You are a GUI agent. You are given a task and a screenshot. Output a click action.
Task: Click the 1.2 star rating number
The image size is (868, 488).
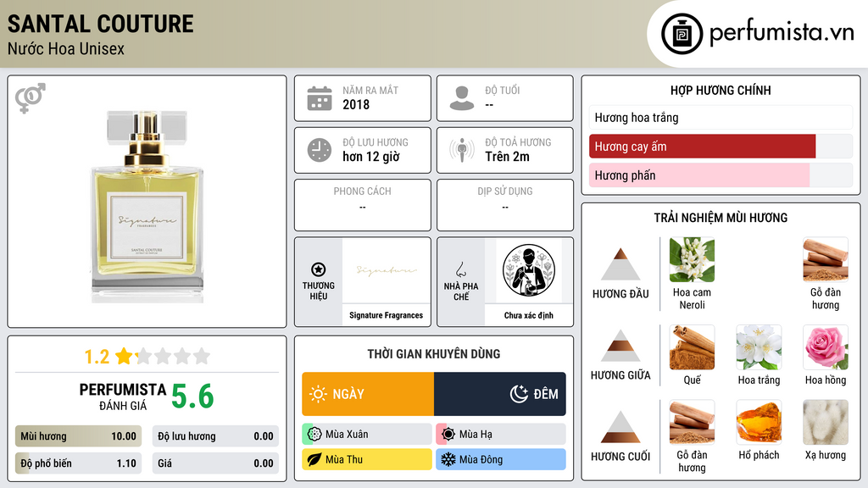point(97,357)
